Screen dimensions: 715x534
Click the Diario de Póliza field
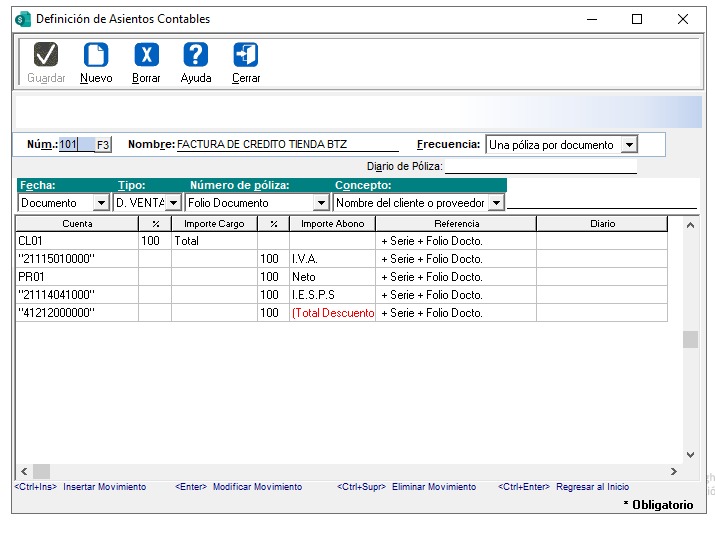pyautogui.click(x=540, y=166)
